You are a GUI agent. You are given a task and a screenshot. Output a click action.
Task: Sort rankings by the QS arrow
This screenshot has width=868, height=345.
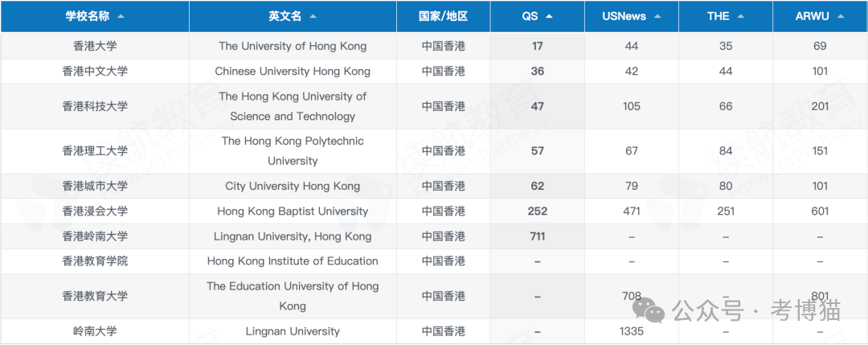click(x=549, y=16)
